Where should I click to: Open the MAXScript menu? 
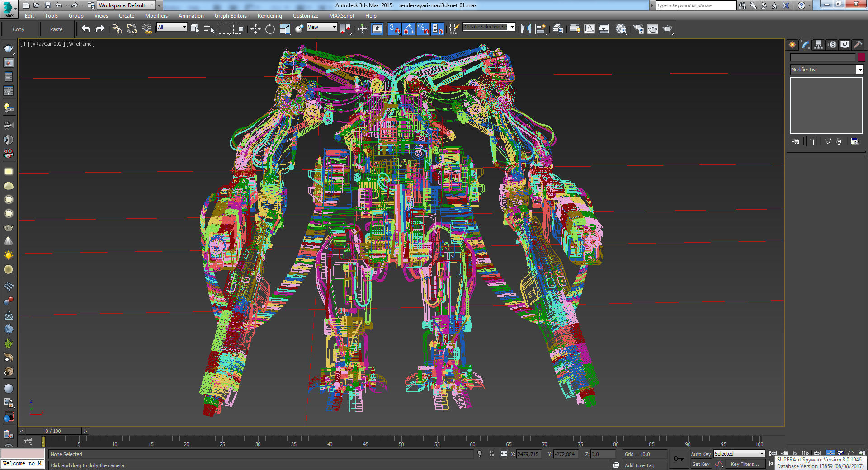342,16
